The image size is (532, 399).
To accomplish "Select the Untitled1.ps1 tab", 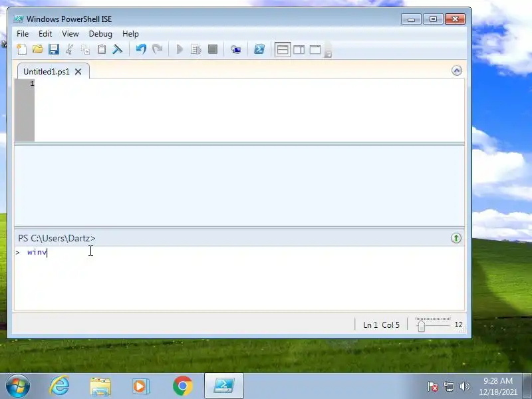I will [x=47, y=72].
